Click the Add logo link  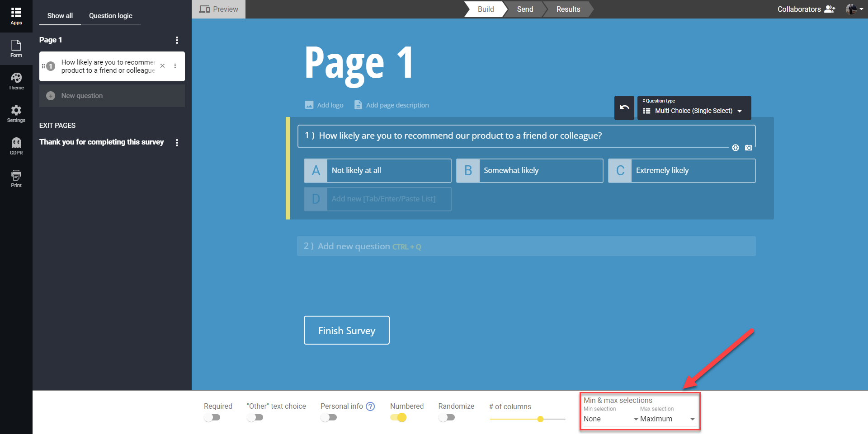pyautogui.click(x=330, y=105)
